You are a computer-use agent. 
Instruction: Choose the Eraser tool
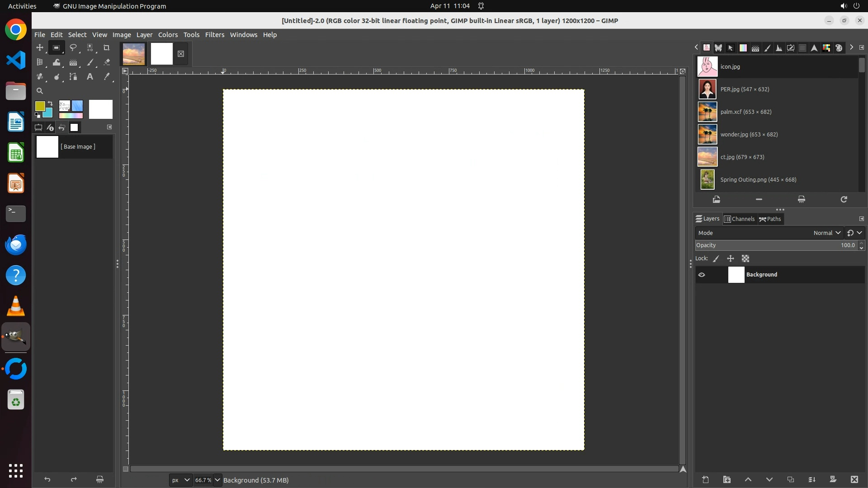(107, 62)
